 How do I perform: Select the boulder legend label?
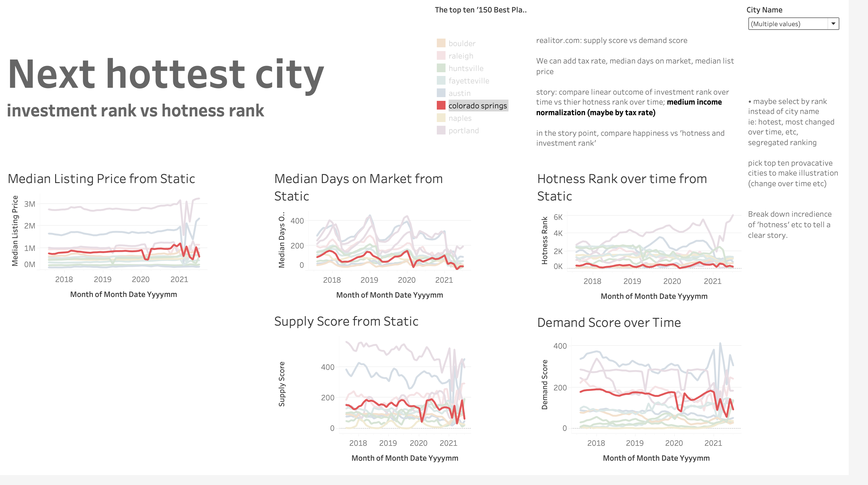462,43
